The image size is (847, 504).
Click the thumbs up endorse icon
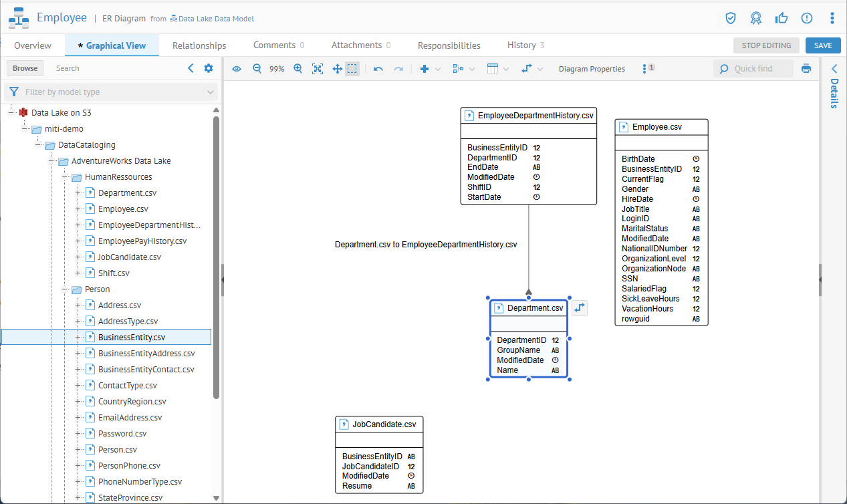(x=781, y=18)
